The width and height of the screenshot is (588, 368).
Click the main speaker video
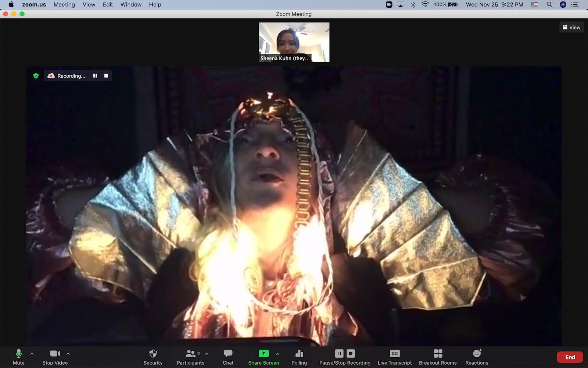294,206
